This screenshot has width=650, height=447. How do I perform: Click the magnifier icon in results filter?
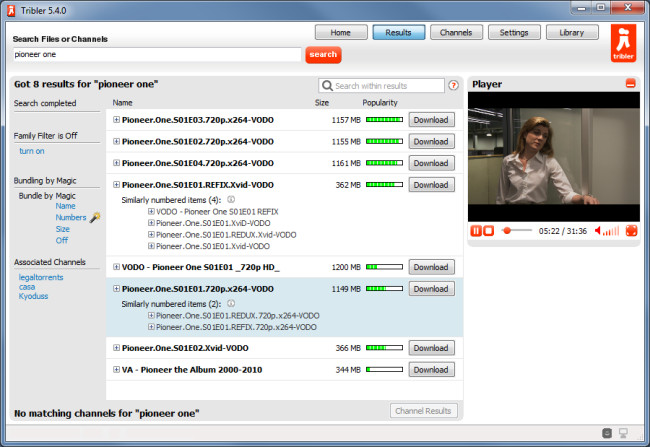[x=327, y=85]
